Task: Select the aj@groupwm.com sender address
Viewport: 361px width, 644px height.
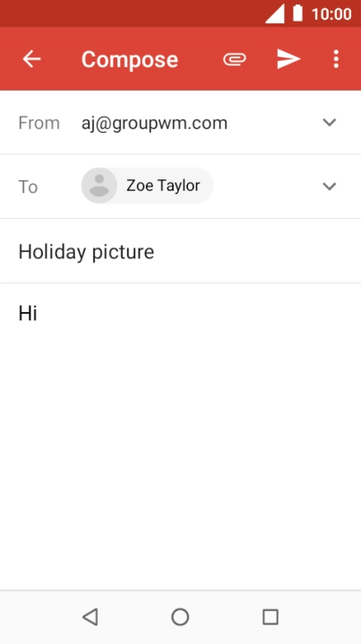Action: click(x=154, y=123)
